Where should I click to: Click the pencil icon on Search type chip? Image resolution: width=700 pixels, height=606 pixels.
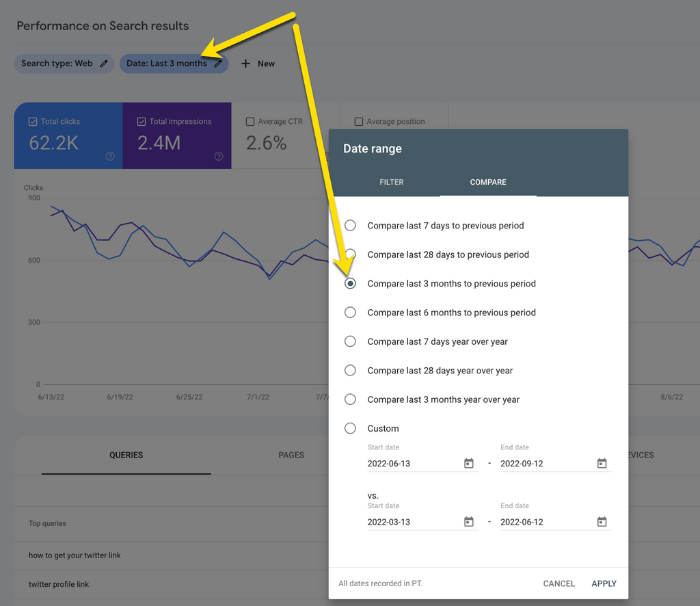pyautogui.click(x=104, y=64)
